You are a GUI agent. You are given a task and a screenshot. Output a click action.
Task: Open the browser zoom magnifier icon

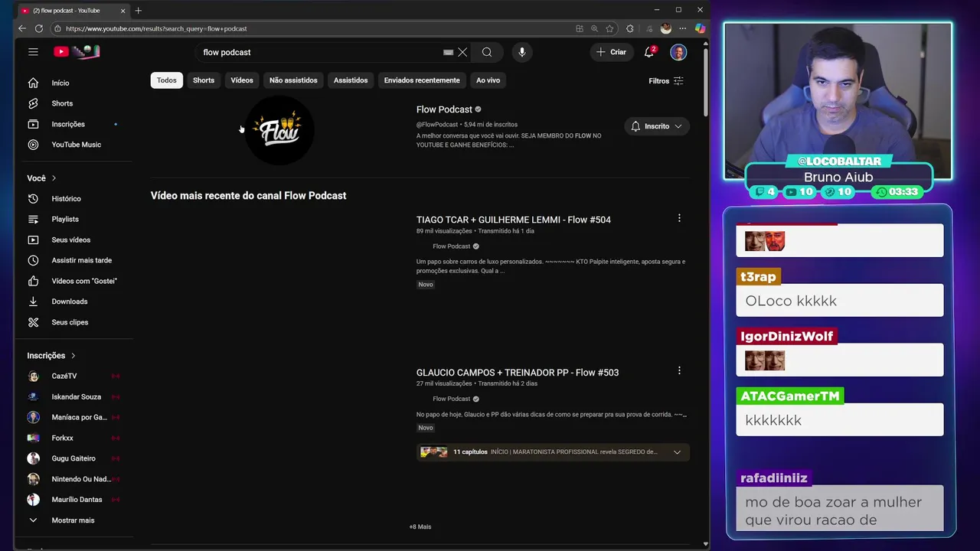(x=594, y=28)
